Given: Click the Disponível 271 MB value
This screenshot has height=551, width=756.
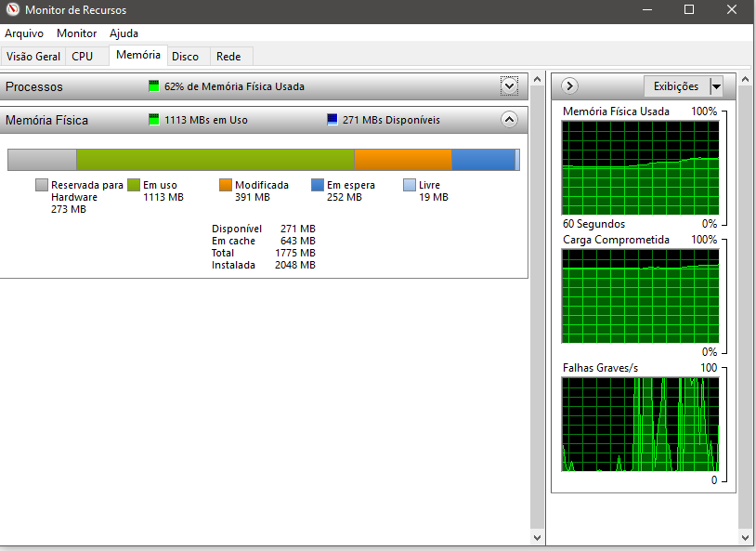Looking at the screenshot, I should [297, 229].
